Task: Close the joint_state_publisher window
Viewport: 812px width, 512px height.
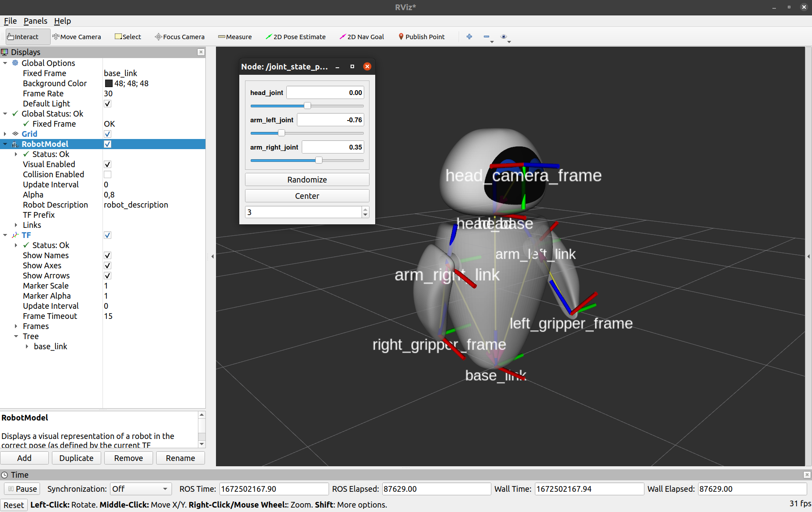Action: [x=367, y=66]
